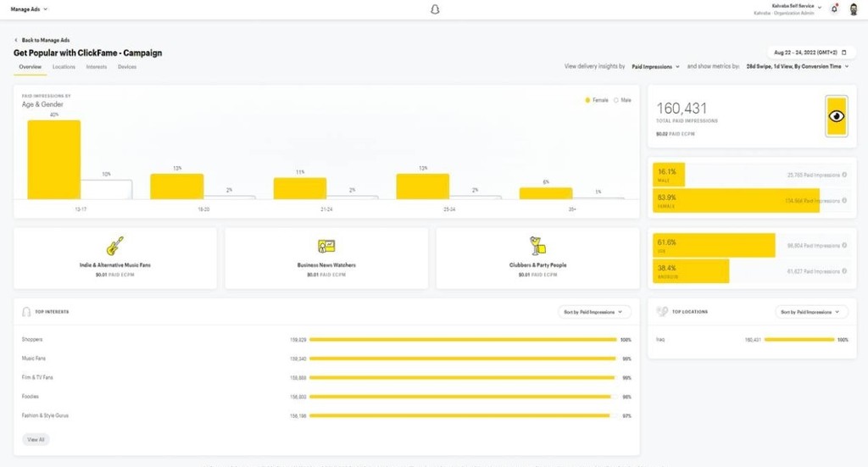Click the 12% female bar for 25-34

pos(423,186)
